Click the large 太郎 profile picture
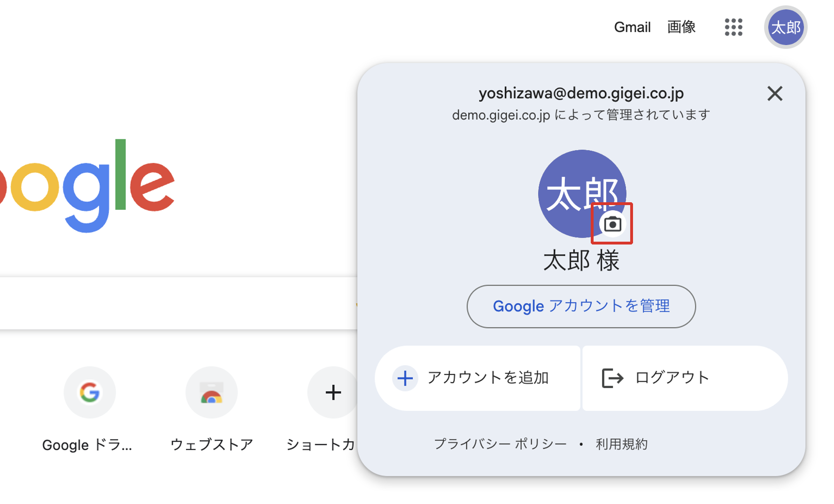Screen dimensions: 834x504 (x=582, y=193)
